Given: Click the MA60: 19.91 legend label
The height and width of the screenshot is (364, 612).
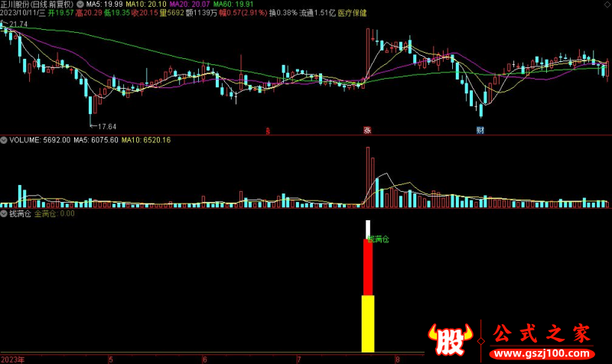Looking at the screenshot, I should coord(233,5).
